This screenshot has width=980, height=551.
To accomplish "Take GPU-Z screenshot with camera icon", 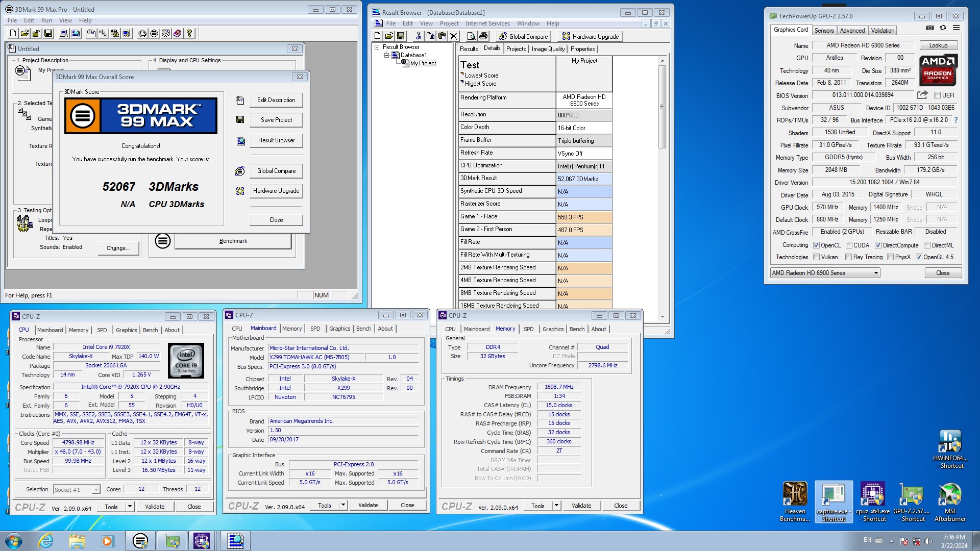I will [930, 28].
